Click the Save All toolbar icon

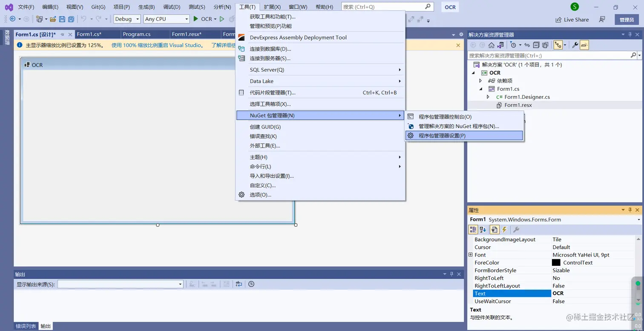[x=71, y=19]
